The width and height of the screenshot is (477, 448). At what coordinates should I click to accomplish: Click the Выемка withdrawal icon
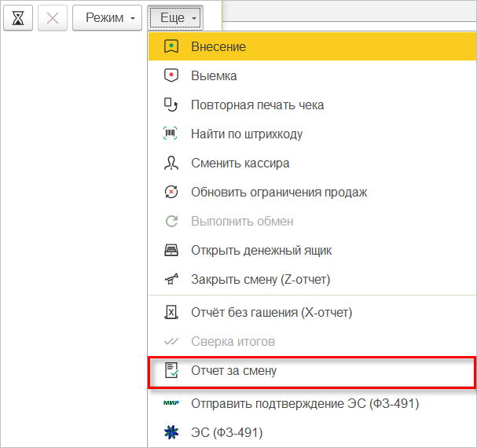tap(171, 76)
